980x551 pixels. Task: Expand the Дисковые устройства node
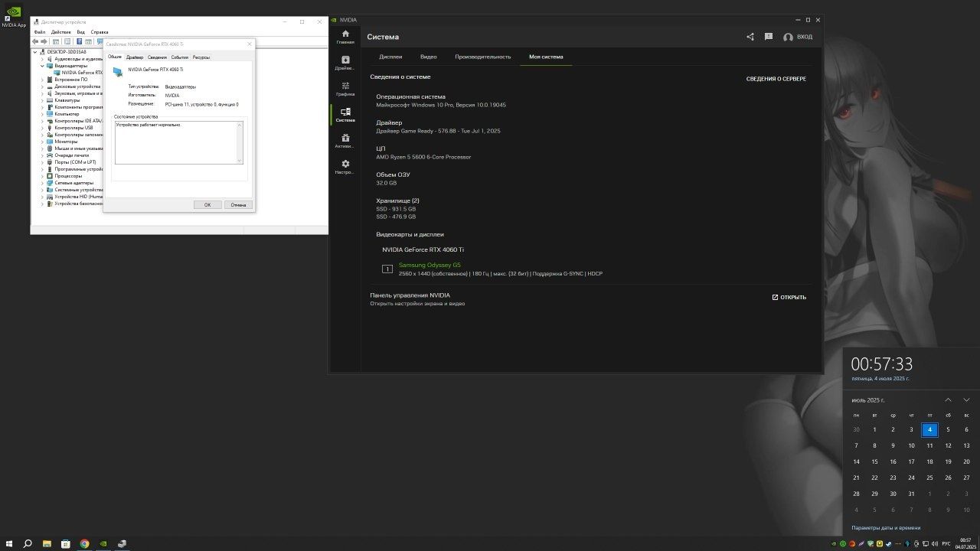click(43, 86)
